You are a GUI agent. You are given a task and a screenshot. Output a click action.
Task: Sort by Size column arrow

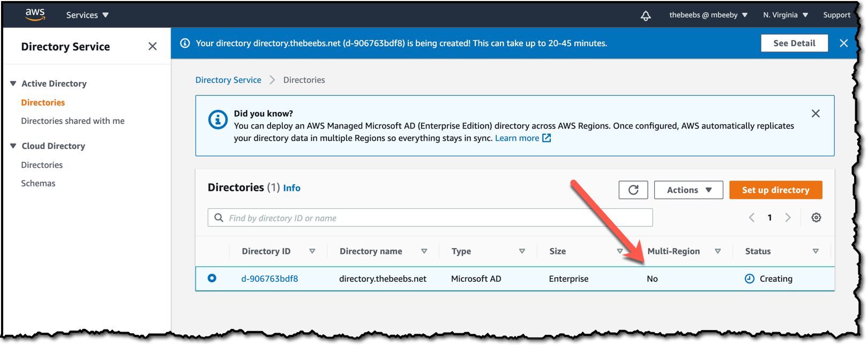pos(620,251)
